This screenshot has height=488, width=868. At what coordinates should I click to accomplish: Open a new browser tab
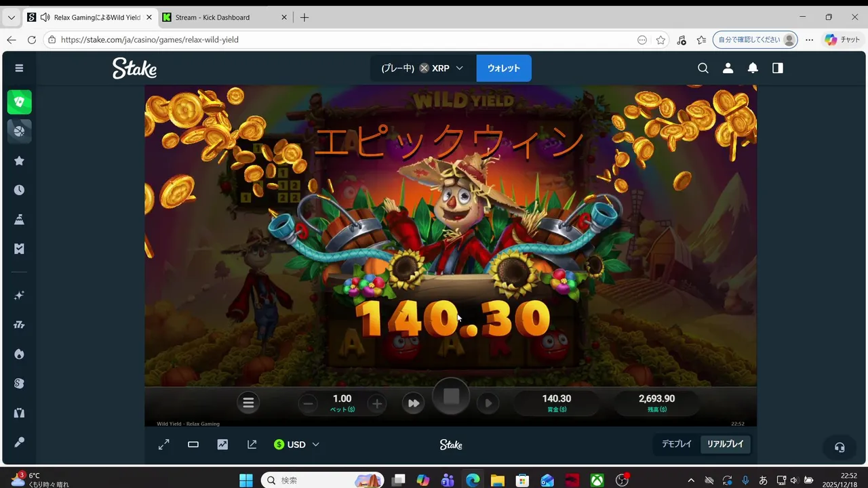coord(304,18)
